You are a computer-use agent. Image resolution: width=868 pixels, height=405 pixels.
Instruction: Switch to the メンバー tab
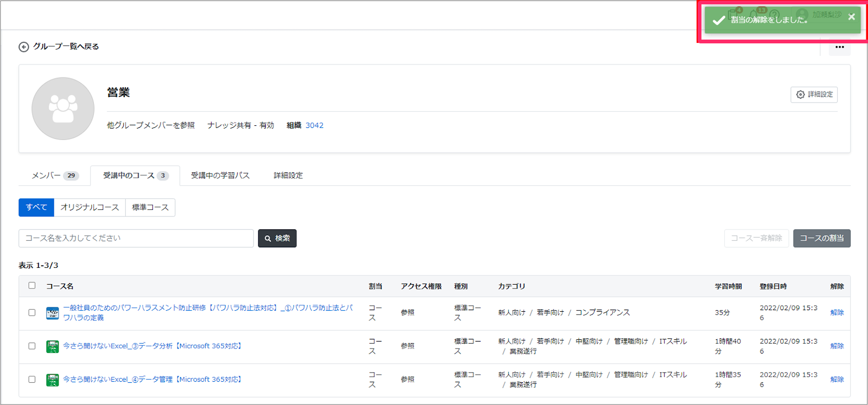pyautogui.click(x=55, y=176)
